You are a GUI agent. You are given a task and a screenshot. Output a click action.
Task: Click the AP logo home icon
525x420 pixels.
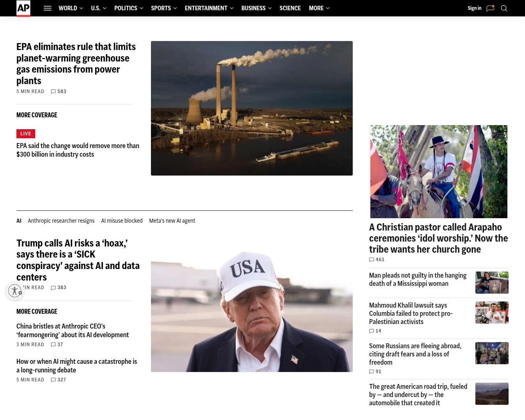(x=23, y=8)
